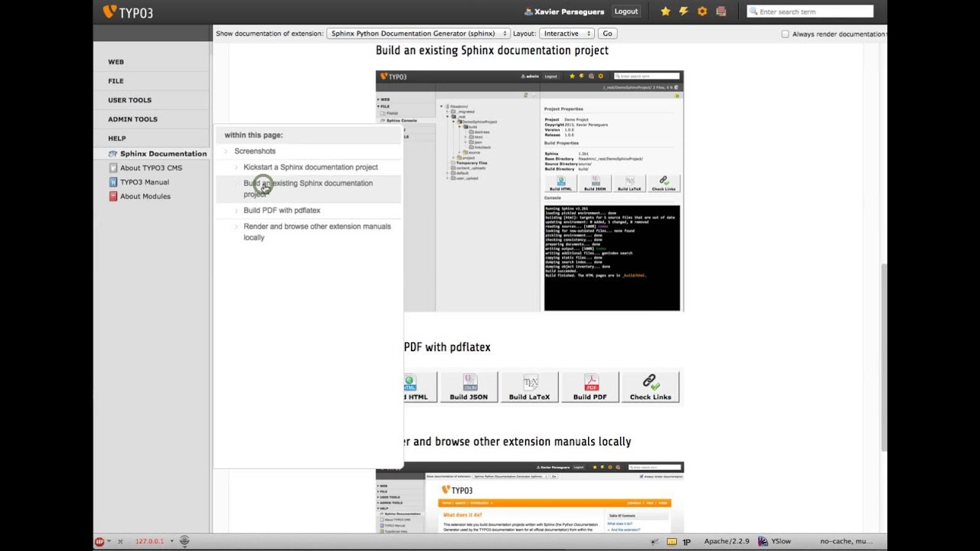Click the microphone-like icon in the status bar
980x551 pixels.
coord(185,541)
